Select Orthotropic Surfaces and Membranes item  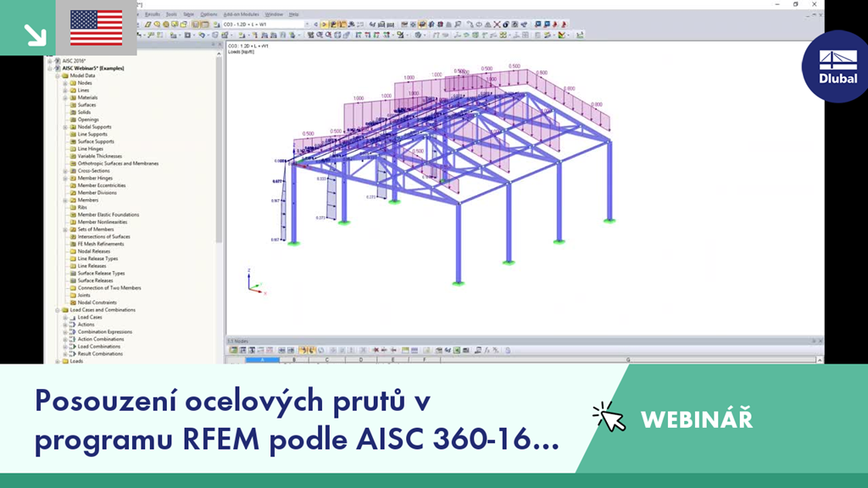[118, 164]
